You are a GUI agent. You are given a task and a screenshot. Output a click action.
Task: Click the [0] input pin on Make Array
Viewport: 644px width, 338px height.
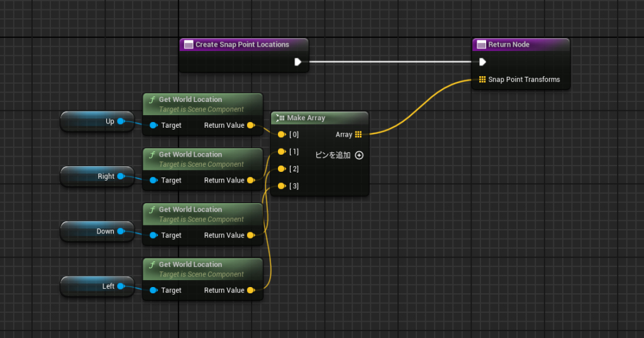coord(281,134)
